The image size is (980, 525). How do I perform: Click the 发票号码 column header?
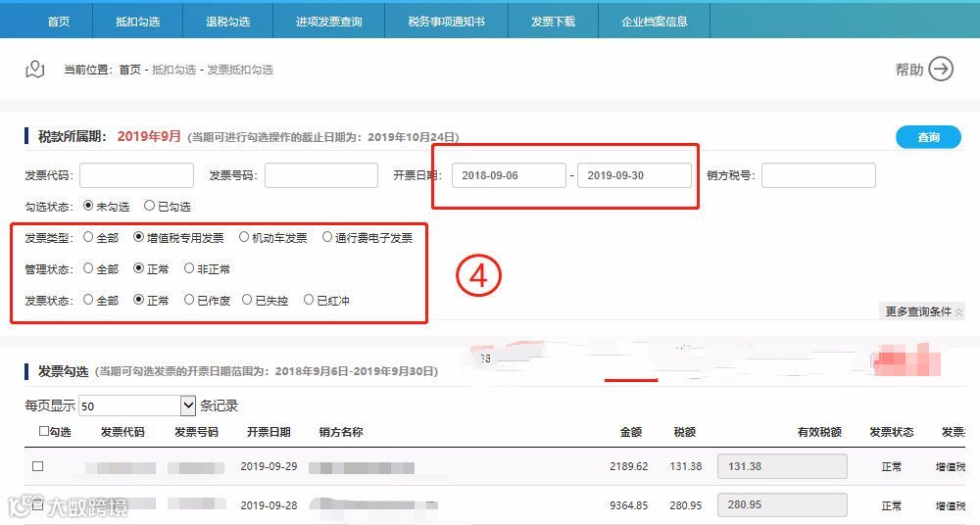pyautogui.click(x=196, y=432)
